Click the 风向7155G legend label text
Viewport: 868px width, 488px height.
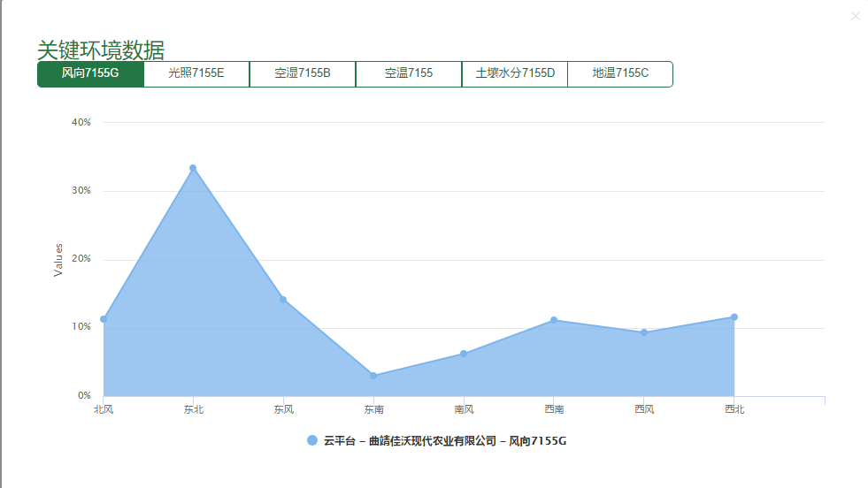click(x=444, y=440)
